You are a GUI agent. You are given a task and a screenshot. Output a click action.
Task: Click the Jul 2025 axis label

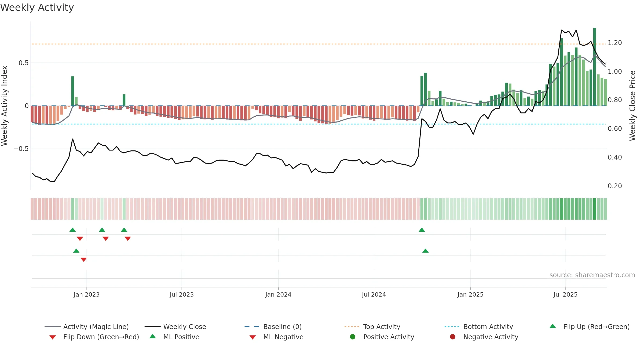click(x=565, y=295)
